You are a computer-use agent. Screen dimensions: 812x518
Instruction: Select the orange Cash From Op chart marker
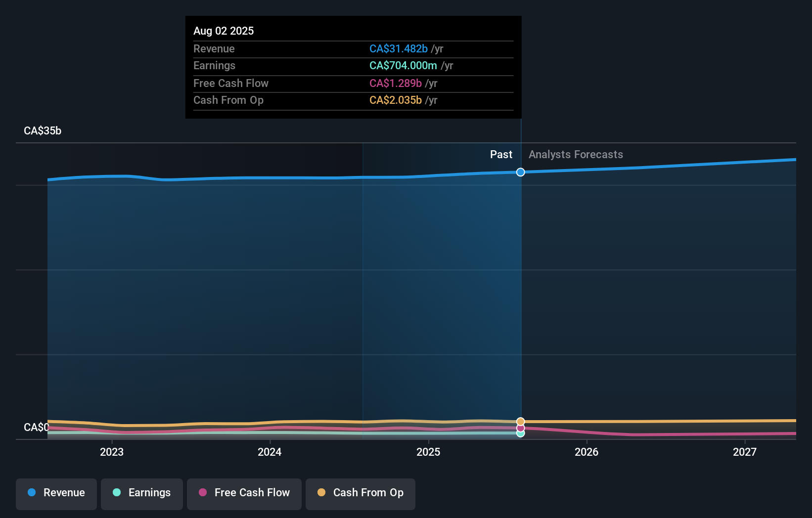tap(520, 421)
